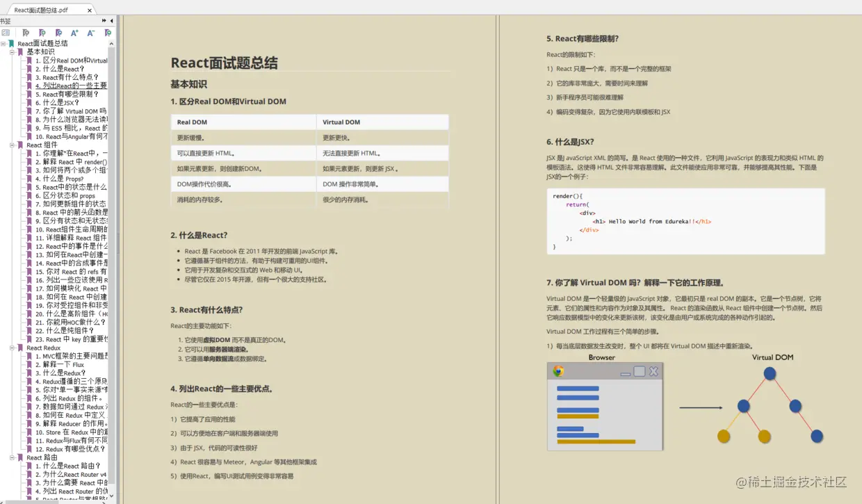The width and height of the screenshot is (862, 504).
Task: Click table cell 可以直接更新 HTML。
Action: click(243, 153)
